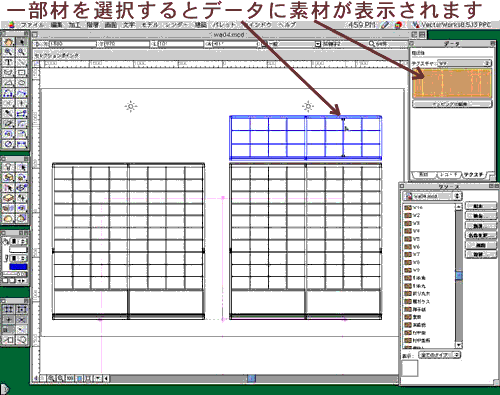Screen dimensions: 500x395
Task: Expand the display type dropdown below the resource list
Action: [439, 355]
